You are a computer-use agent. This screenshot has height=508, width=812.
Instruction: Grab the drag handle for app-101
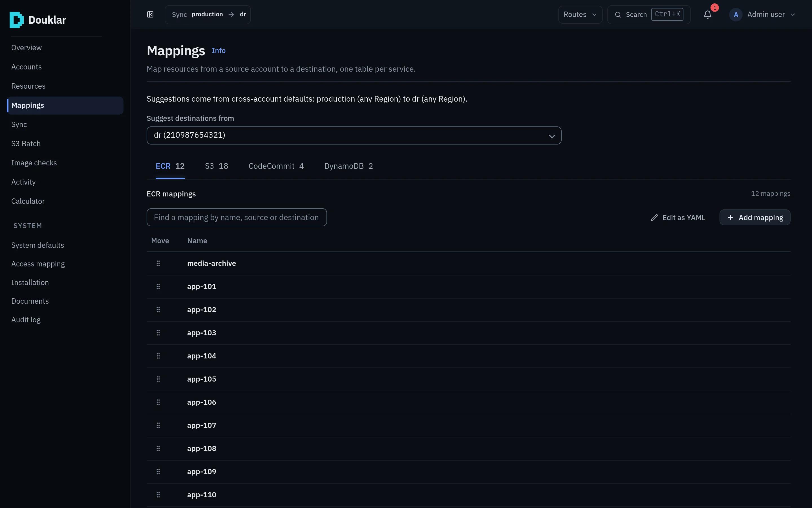pyautogui.click(x=158, y=286)
